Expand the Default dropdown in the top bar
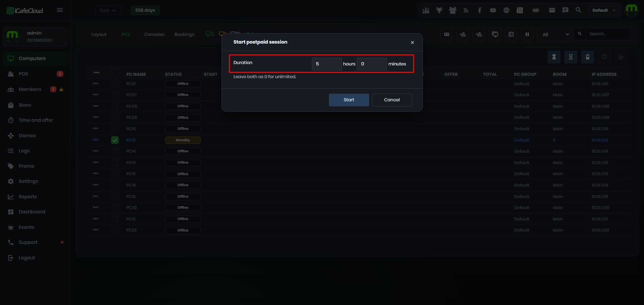The height and width of the screenshot is (305, 644). click(x=604, y=10)
